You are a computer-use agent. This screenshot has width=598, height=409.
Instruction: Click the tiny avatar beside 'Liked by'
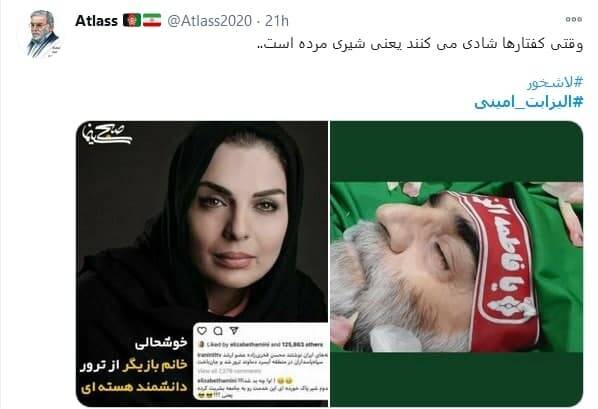(x=201, y=345)
